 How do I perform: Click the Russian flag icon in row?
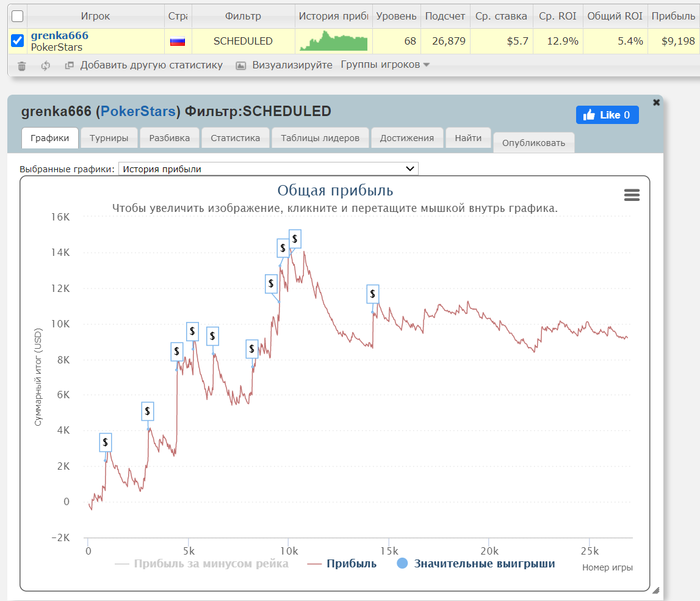[178, 42]
